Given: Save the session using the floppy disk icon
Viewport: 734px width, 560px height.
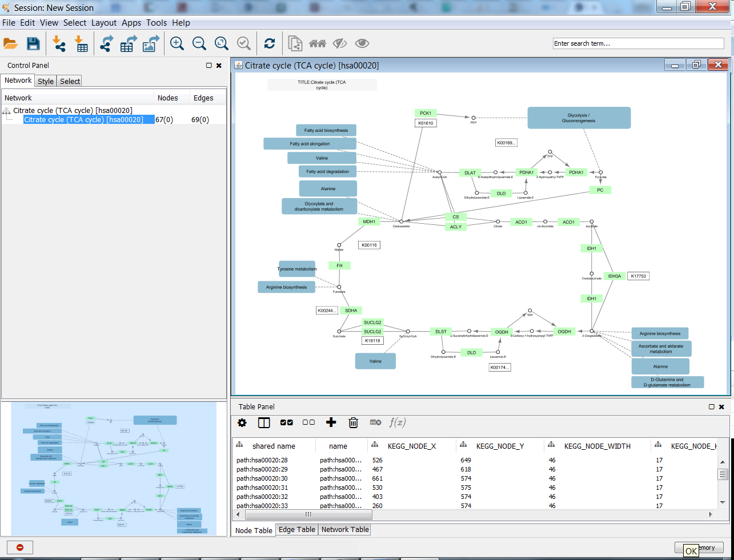Looking at the screenshot, I should click(x=33, y=43).
